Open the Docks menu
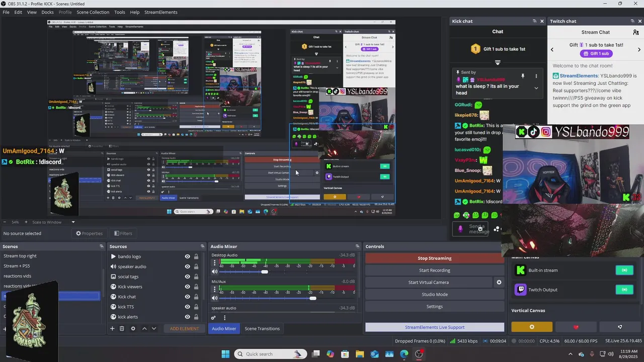This screenshot has width=644, height=362. (x=47, y=12)
